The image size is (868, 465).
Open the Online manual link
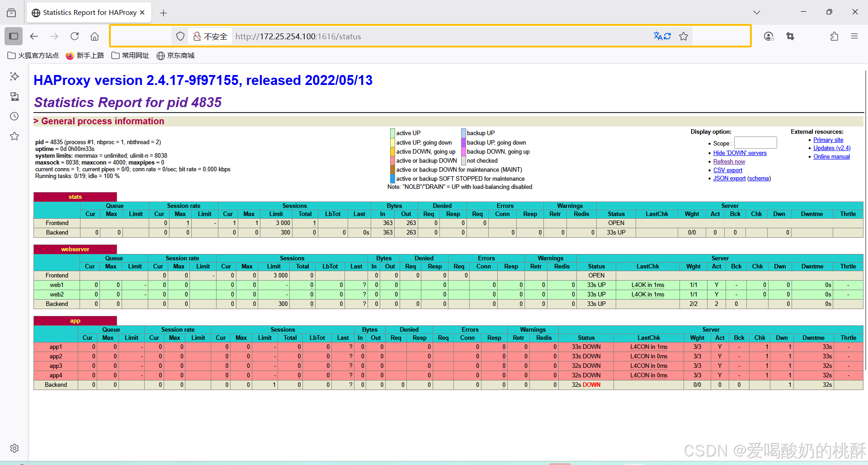click(x=831, y=157)
